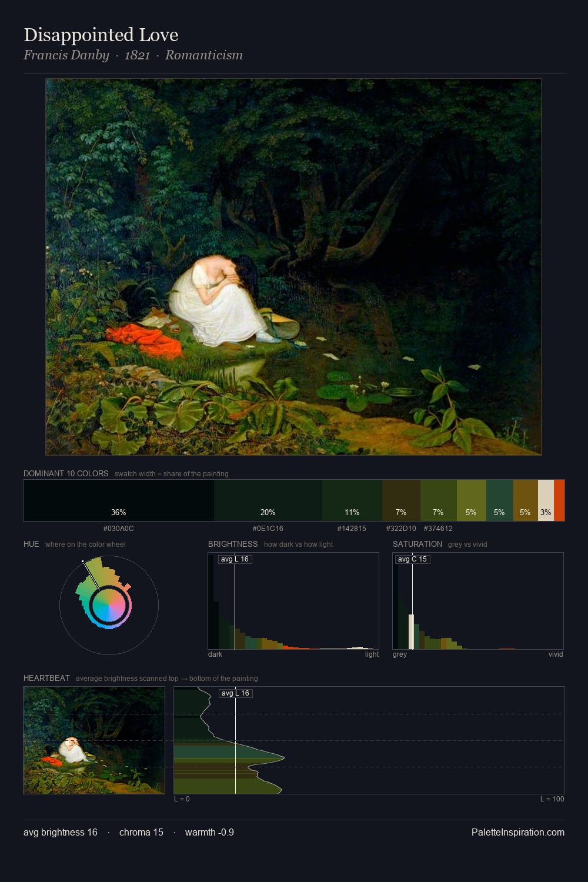This screenshot has height=882, width=588.
Task: Pick the 5% yellow-olive swatch
Action: point(472,500)
